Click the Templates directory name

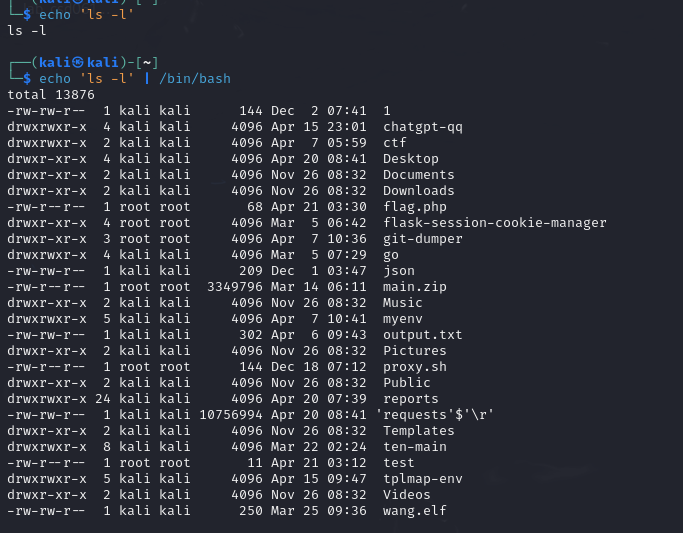[418, 431]
